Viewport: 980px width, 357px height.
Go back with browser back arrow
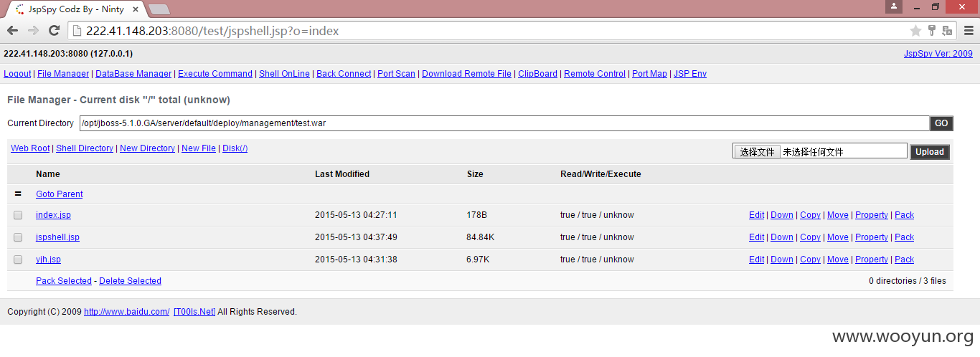(x=12, y=31)
